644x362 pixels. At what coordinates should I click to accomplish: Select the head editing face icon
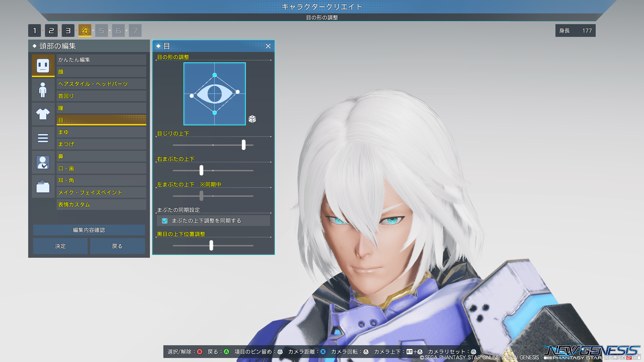(x=43, y=65)
